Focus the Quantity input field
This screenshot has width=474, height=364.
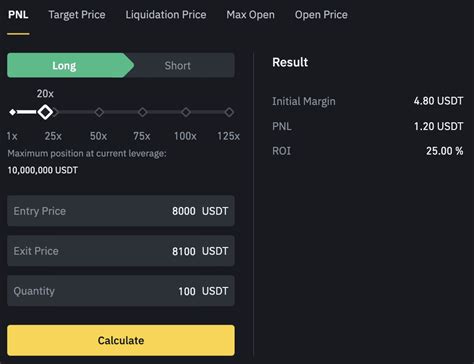tap(121, 291)
